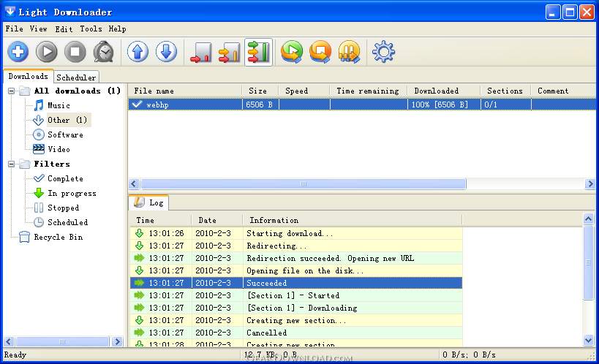This screenshot has height=364, width=599.
Task: Click the download list scroll right arrow
Action: coord(589,184)
